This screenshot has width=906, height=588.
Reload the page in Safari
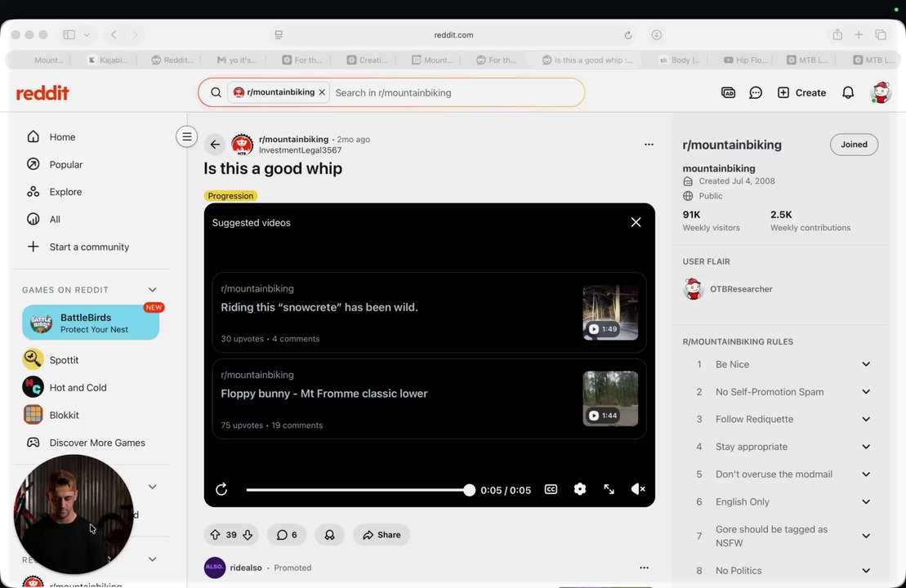628,35
